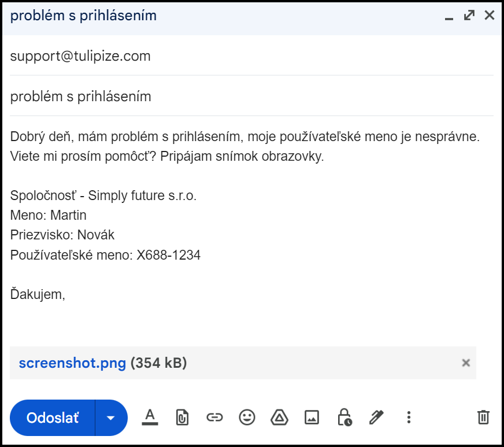Attach files with the paperclip icon

(x=182, y=417)
